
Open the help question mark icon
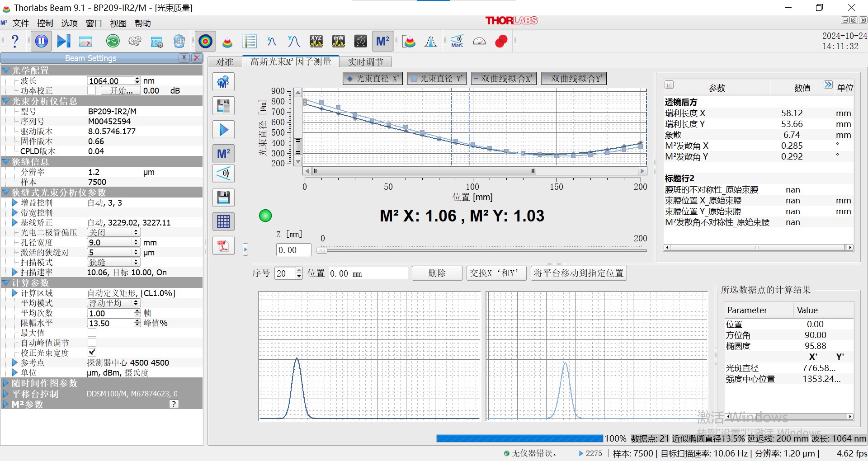tap(15, 42)
